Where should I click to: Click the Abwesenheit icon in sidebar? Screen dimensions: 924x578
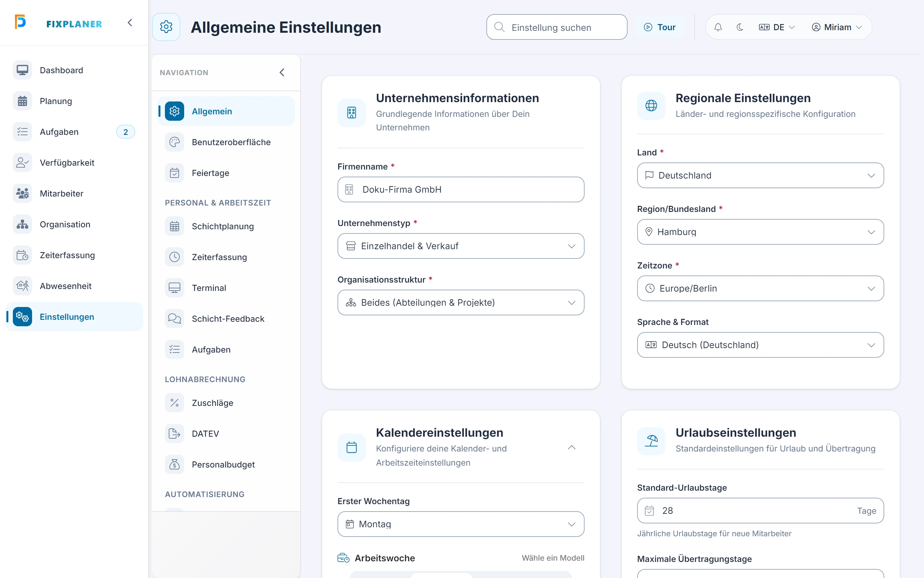(22, 286)
